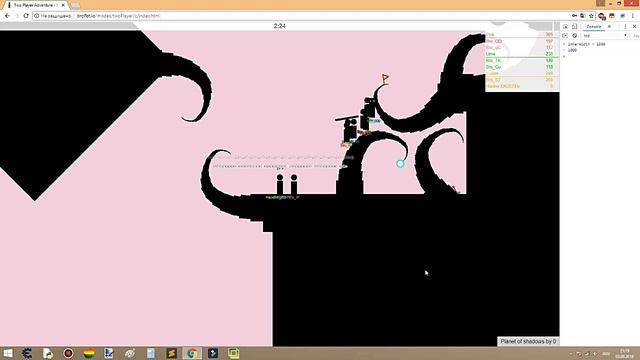Bookmark this page with star icon
This screenshot has width=640, height=360.
pos(591,16)
